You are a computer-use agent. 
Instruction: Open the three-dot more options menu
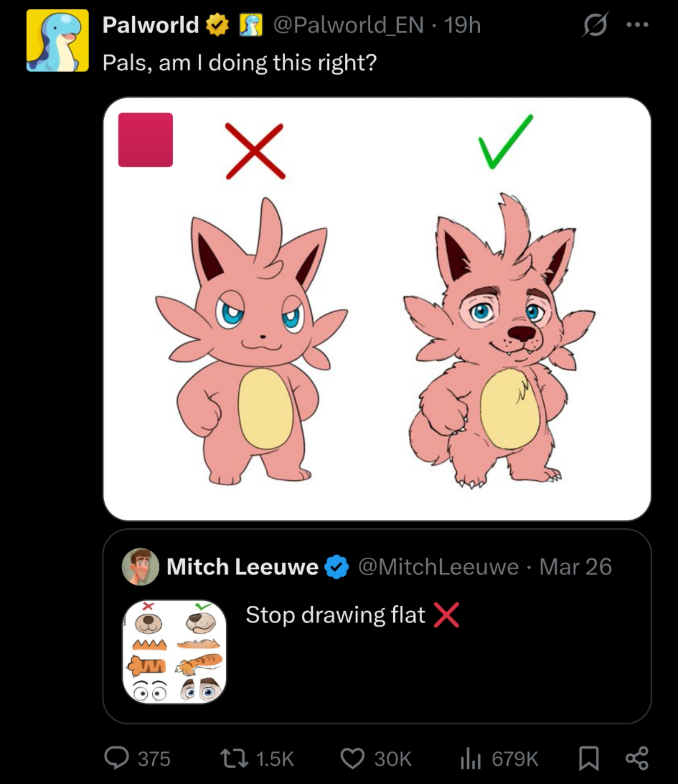[637, 25]
